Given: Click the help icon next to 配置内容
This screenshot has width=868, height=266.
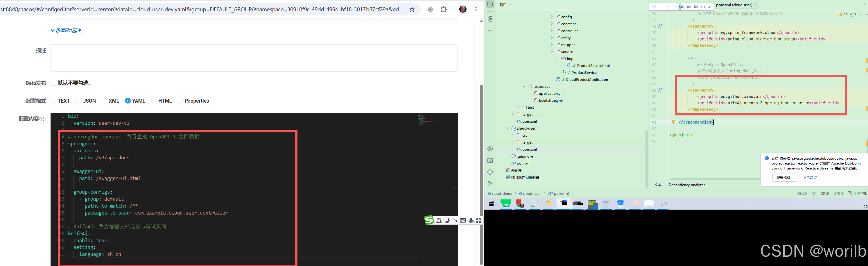Looking at the screenshot, I should tap(42, 119).
